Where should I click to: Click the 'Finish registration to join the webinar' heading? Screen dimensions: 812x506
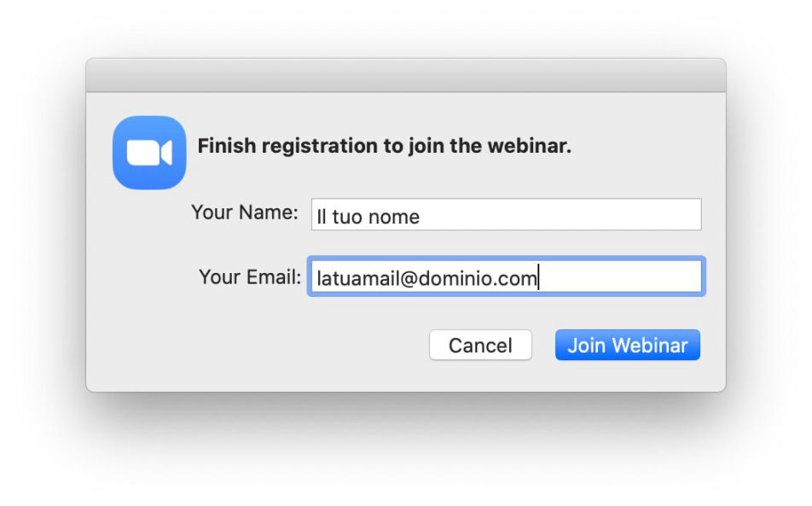click(384, 146)
